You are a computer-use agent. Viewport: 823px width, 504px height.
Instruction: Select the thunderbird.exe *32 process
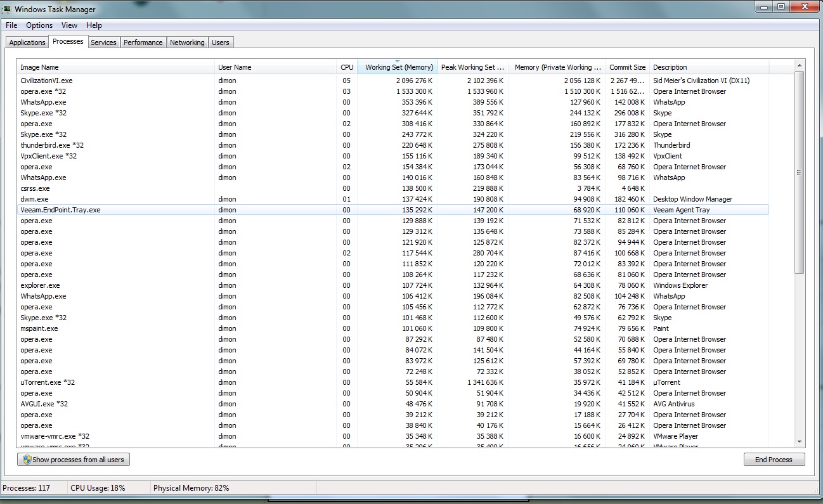click(x=392, y=145)
